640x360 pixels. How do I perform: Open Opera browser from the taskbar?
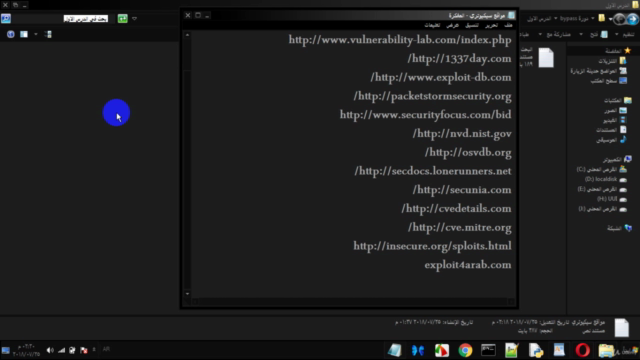[x=582, y=350]
